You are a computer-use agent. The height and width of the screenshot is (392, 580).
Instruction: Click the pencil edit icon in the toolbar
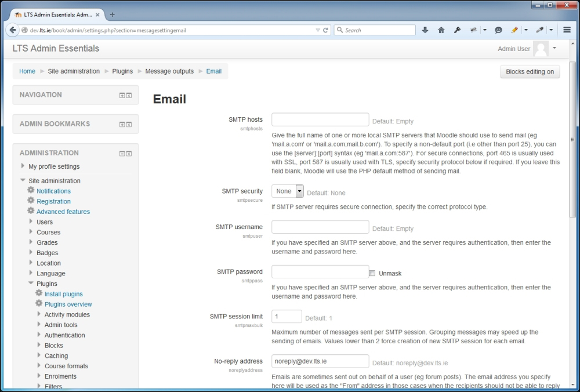514,30
